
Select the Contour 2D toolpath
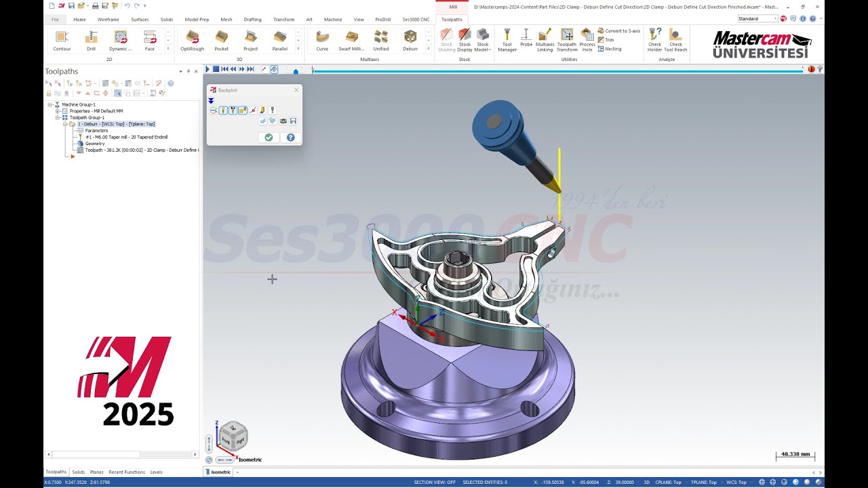[62, 40]
